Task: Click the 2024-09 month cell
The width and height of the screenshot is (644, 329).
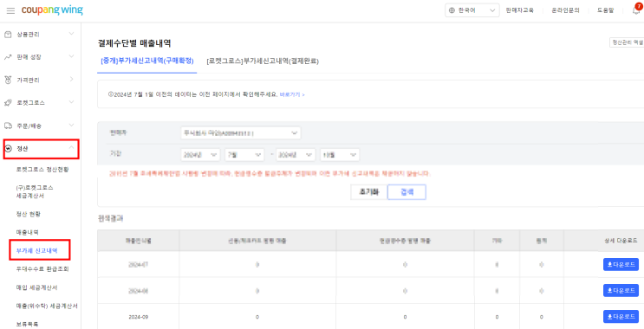Action: click(x=138, y=317)
